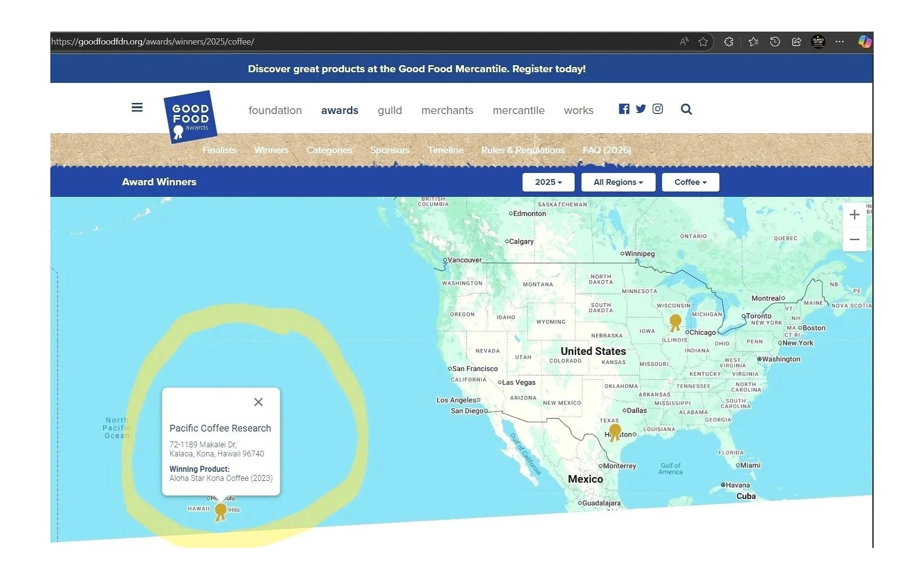This screenshot has width=924, height=579.
Task: Open the FAQ (2026) link
Action: (607, 150)
